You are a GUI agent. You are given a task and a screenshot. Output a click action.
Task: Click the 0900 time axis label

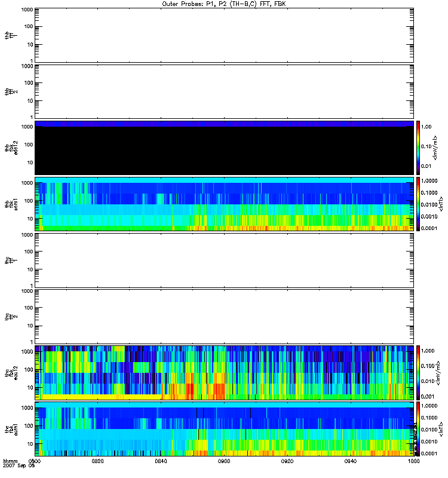[224, 461]
